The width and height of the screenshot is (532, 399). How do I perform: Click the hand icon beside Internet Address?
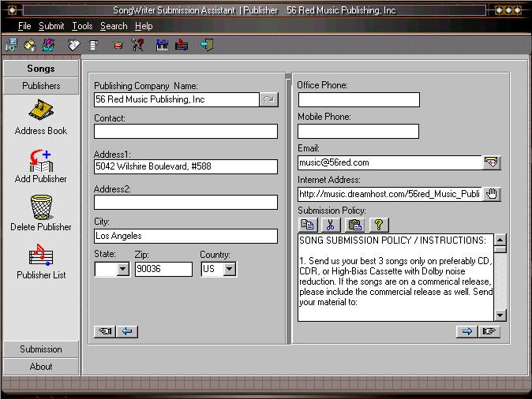(x=492, y=194)
